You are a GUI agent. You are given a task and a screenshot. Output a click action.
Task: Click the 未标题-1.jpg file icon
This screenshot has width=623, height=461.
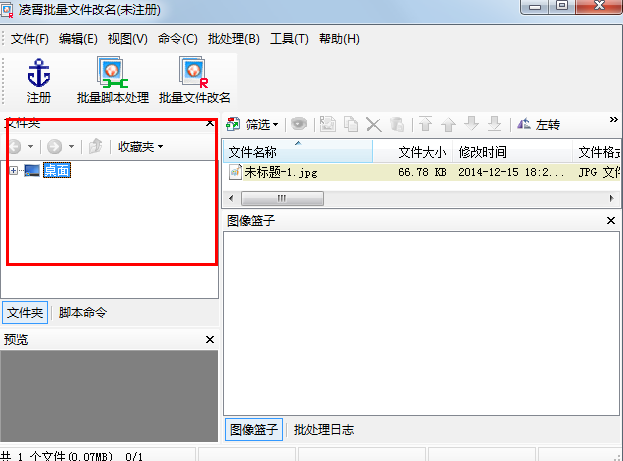click(235, 172)
